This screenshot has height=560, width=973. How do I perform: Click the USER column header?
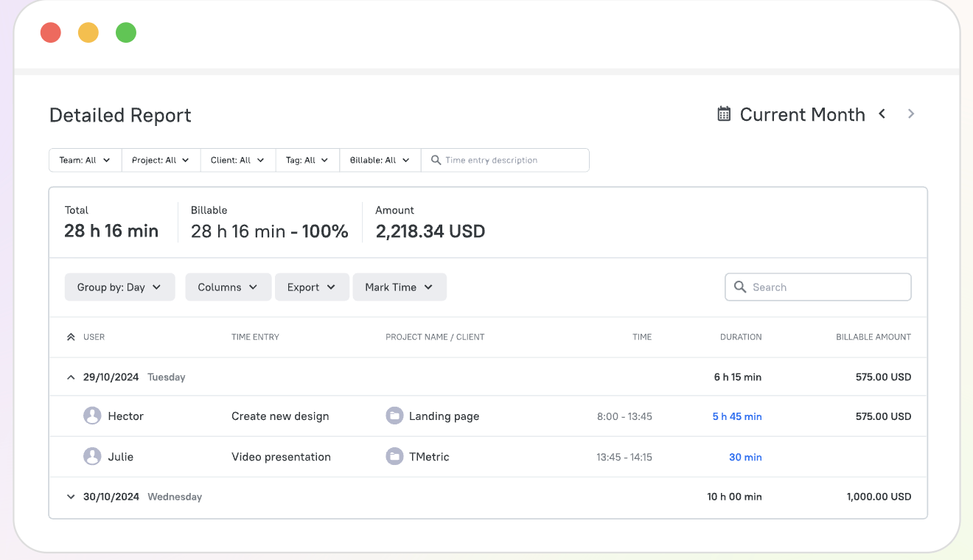coord(94,337)
